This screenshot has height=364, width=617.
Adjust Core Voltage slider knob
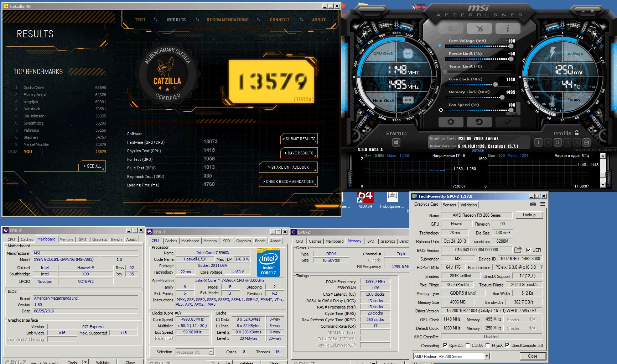pos(511,46)
